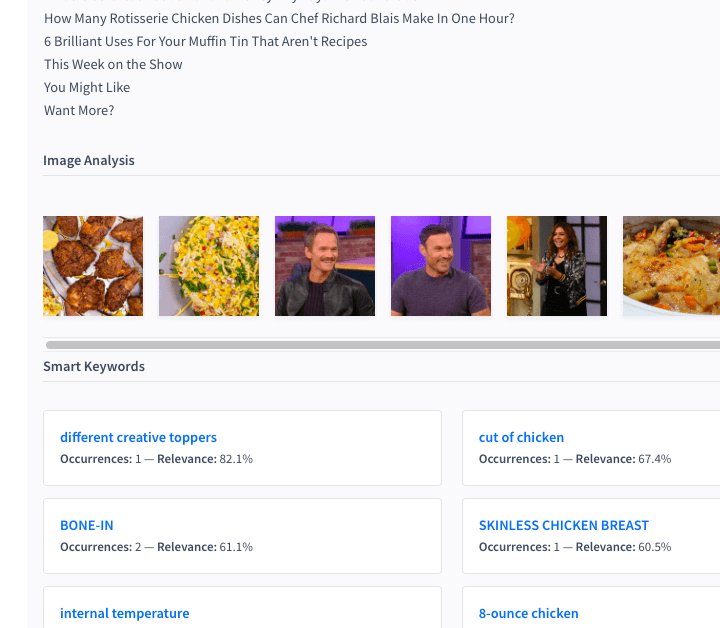Click 'Relevance: 67.4%' value text
The height and width of the screenshot is (628, 720).
[x=624, y=459]
